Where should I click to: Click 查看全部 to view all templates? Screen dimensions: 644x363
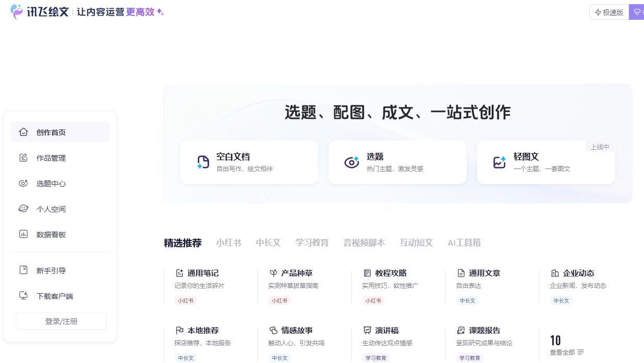pyautogui.click(x=562, y=352)
